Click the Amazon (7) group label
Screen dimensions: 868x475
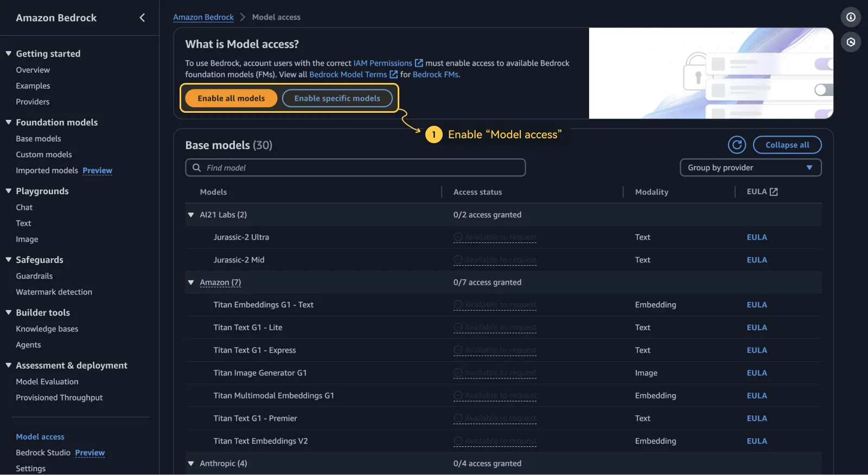coord(220,283)
